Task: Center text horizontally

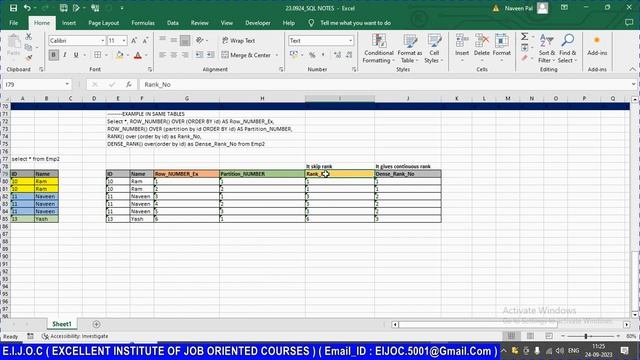Action: (x=174, y=55)
